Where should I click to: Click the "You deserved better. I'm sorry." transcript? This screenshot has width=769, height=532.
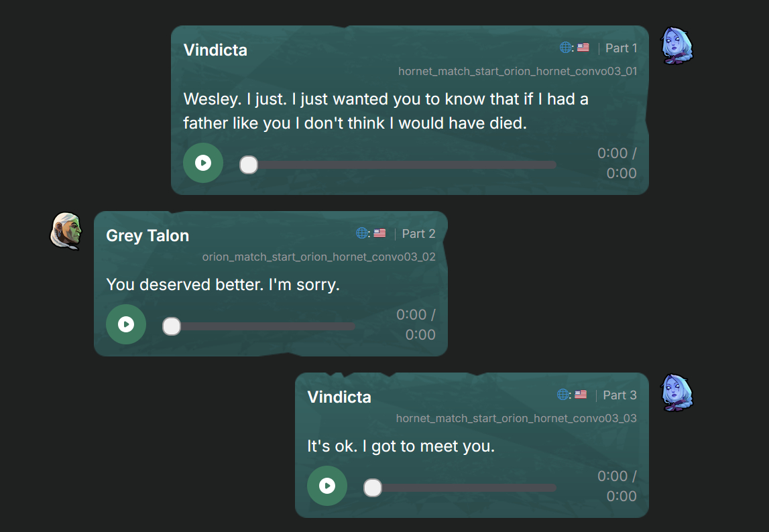[x=223, y=285]
